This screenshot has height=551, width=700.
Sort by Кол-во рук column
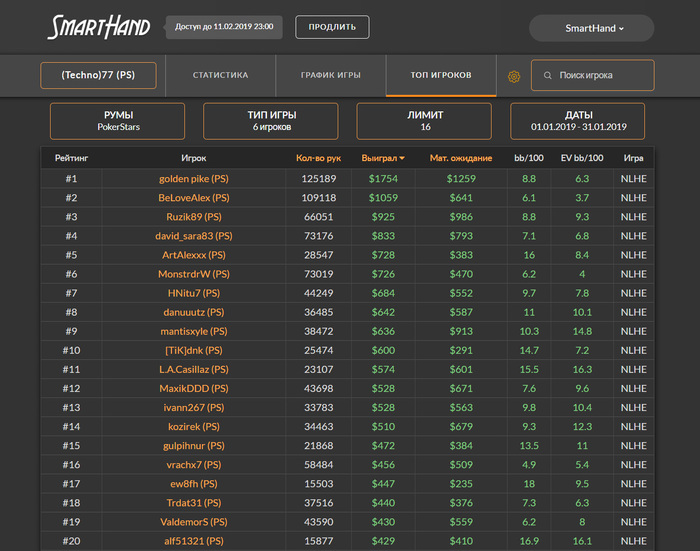pos(318,158)
